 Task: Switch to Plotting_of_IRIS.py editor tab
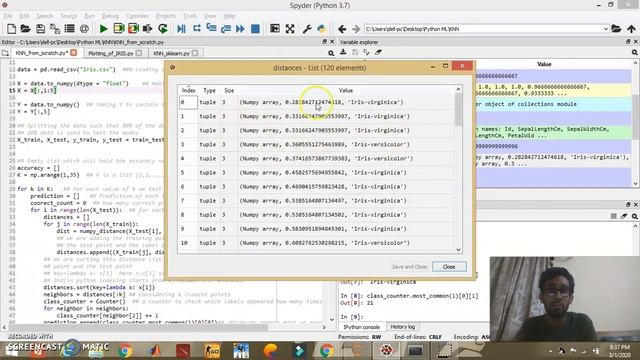click(111, 53)
